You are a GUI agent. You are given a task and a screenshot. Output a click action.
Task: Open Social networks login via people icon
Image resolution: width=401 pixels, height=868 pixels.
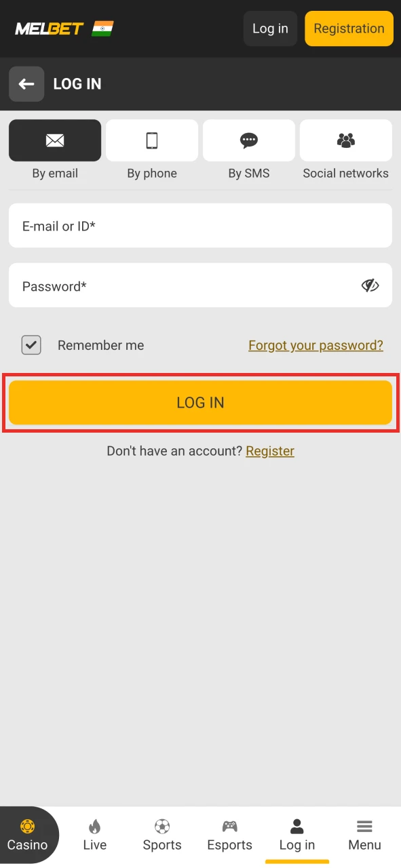[345, 140]
